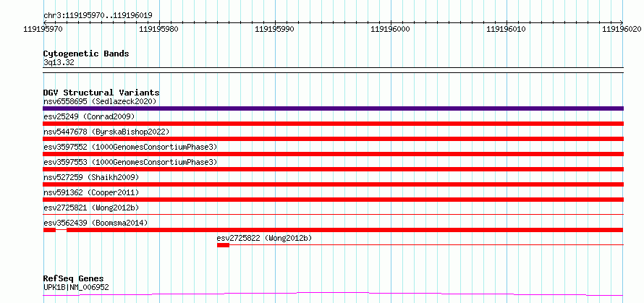The image size is (644, 303).
Task: Click ruler position 119196010
Action: point(506,29)
